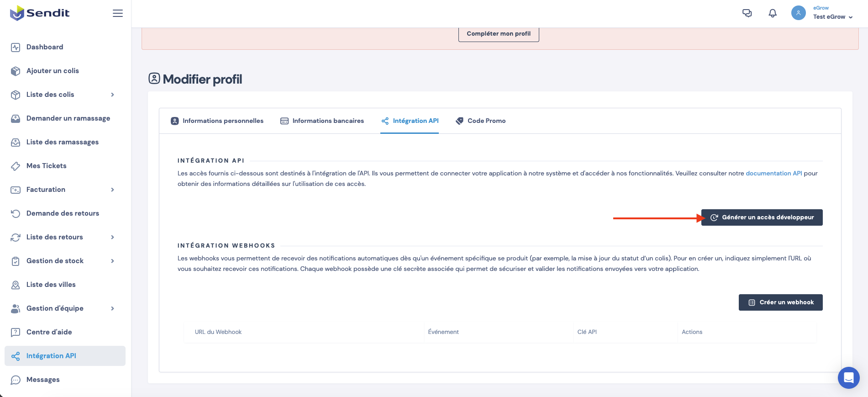This screenshot has height=397, width=868.
Task: Click the Liste des ramassages icon
Action: tap(16, 142)
